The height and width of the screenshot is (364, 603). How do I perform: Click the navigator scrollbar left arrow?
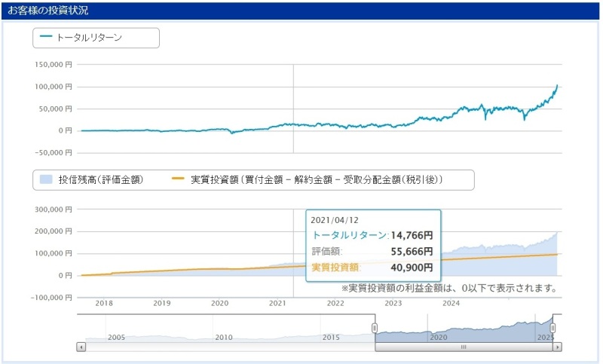81,347
